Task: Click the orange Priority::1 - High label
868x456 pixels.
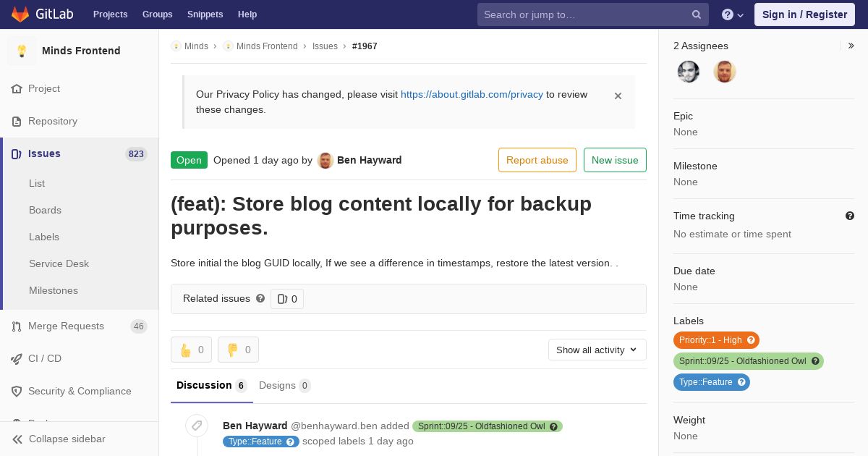Action: [716, 340]
